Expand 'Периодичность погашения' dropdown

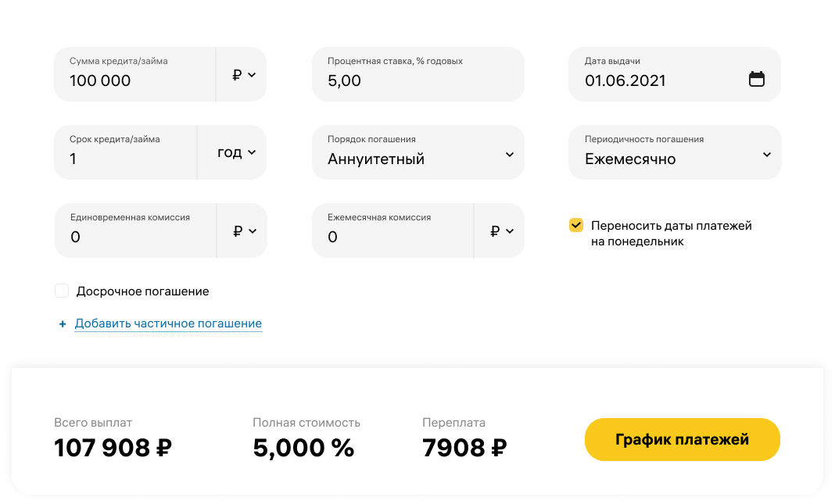[674, 153]
